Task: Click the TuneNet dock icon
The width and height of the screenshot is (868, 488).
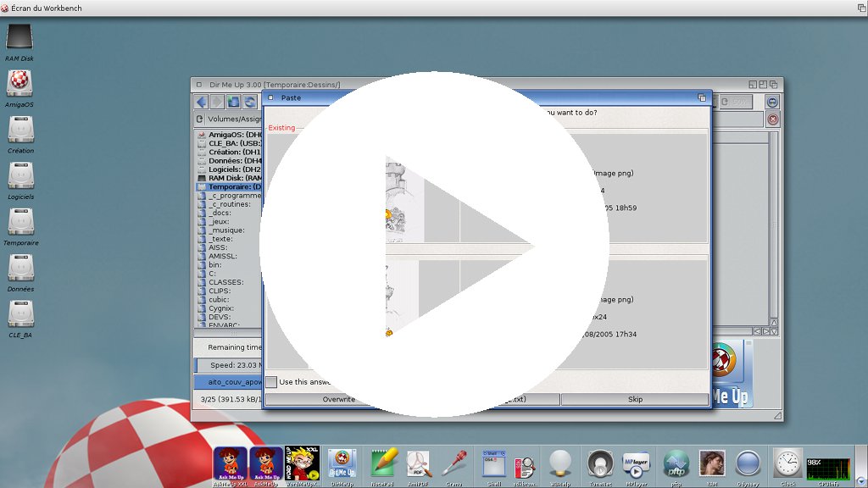Action: (600, 463)
